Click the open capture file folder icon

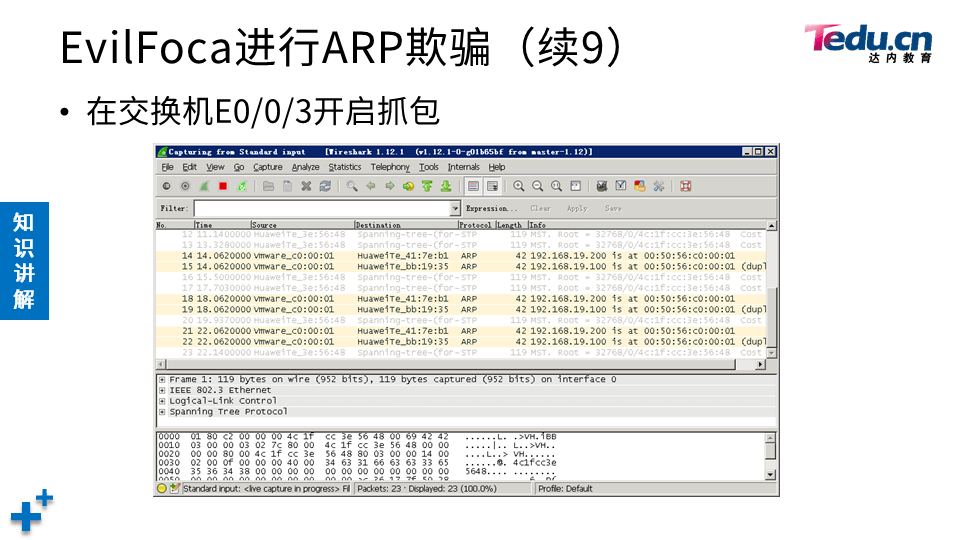tap(268, 186)
